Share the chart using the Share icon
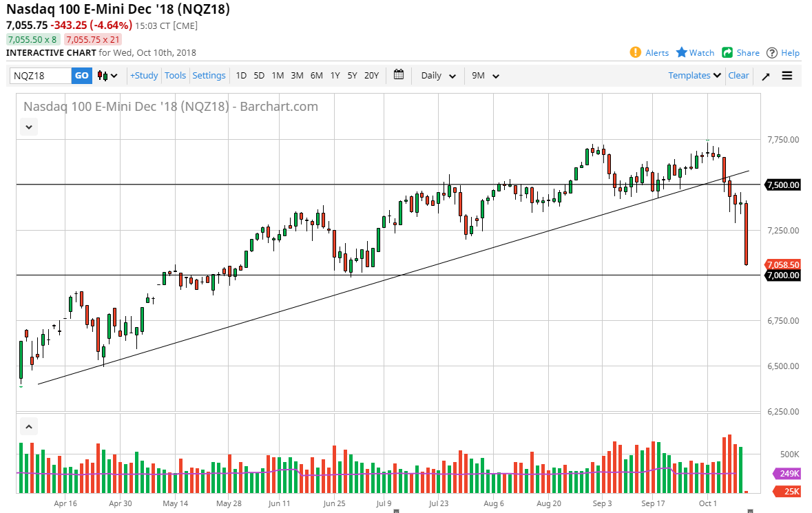The image size is (812, 513). coord(727,52)
